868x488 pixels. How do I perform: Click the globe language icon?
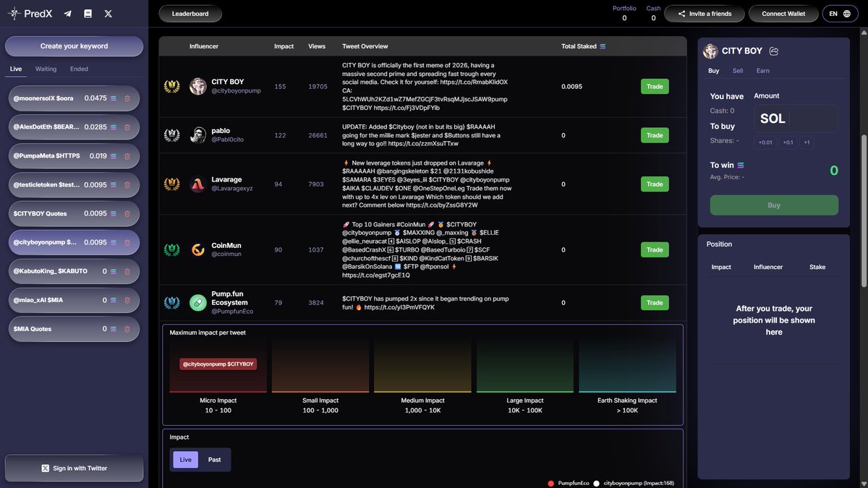(847, 14)
